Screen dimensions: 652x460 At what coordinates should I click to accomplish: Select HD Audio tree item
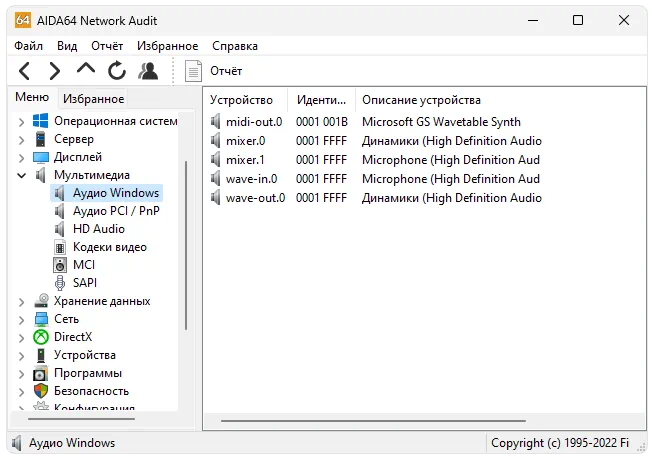(x=99, y=229)
